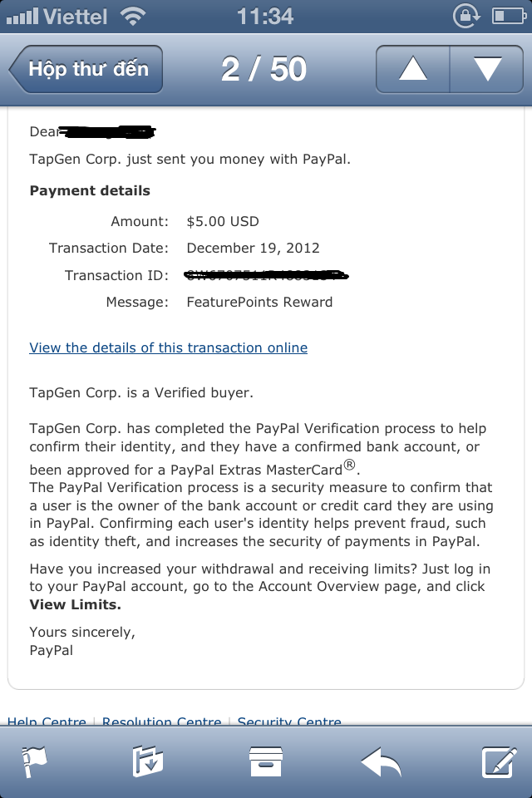Tap the battery indicator in status bar
Image resolution: width=532 pixels, height=798 pixels.
[509, 16]
